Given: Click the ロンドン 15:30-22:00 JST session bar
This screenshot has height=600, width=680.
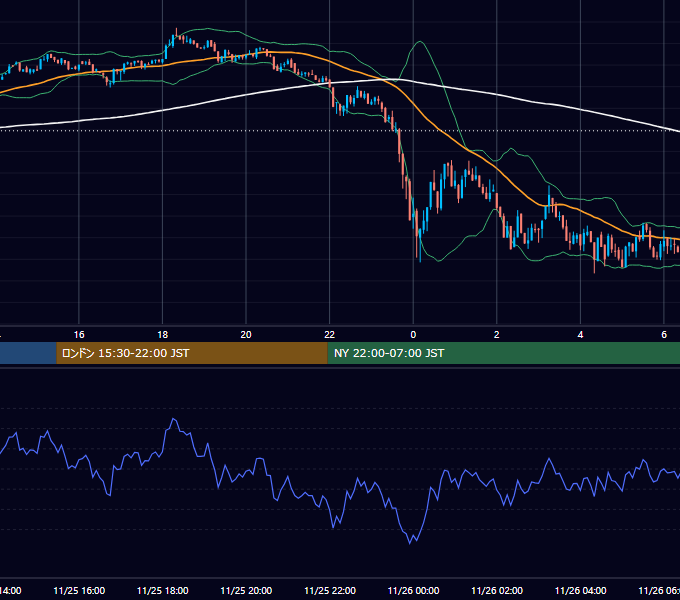Looking at the screenshot, I should click(192, 353).
